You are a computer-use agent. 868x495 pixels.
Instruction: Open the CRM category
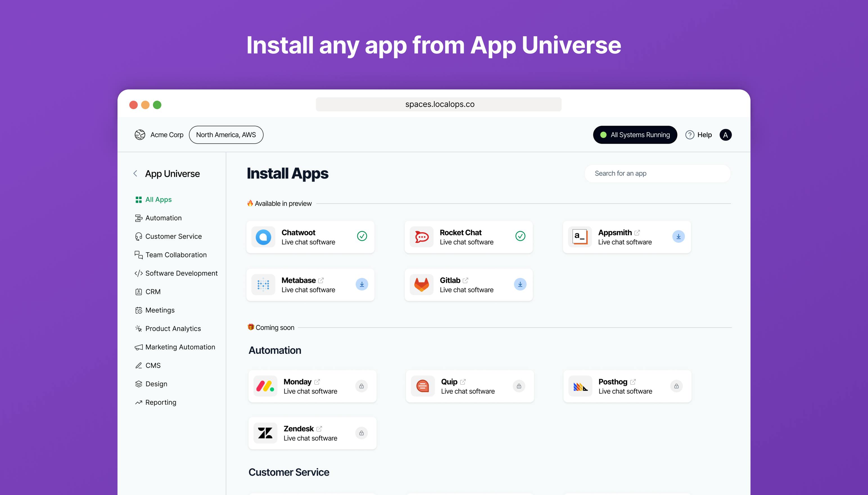148,292
